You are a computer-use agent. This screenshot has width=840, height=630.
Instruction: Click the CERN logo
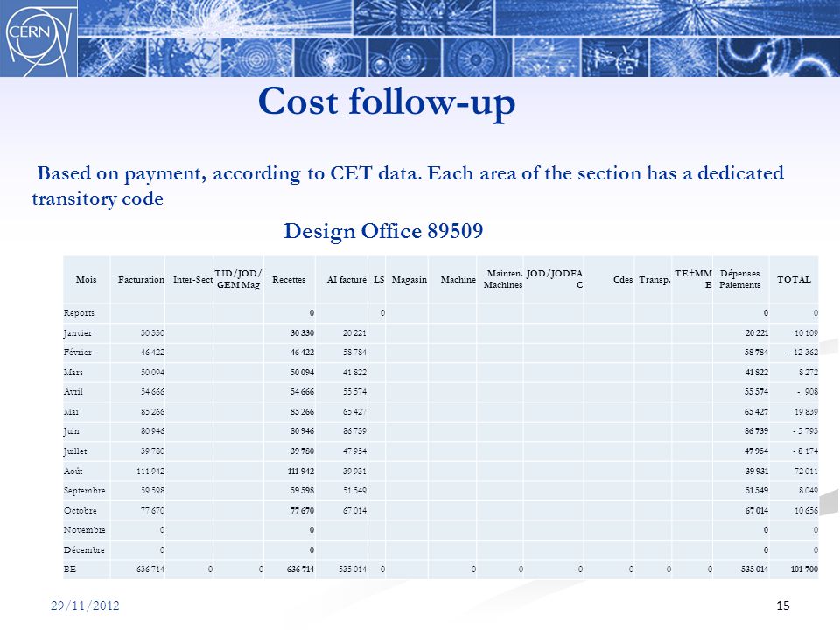(x=38, y=38)
